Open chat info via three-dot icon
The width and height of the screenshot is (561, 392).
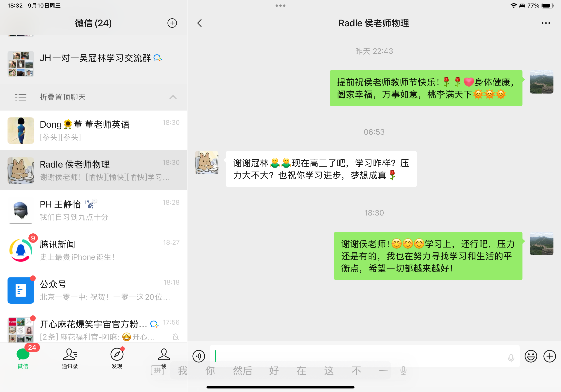[x=545, y=23]
